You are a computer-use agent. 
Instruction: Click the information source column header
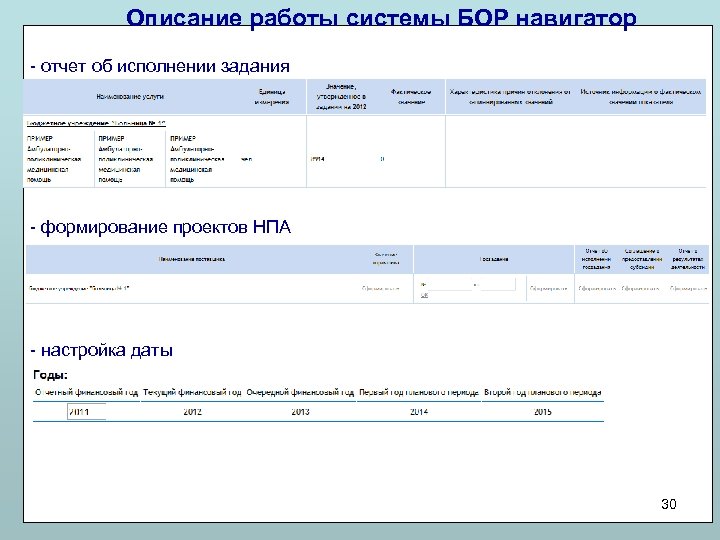coord(641,97)
